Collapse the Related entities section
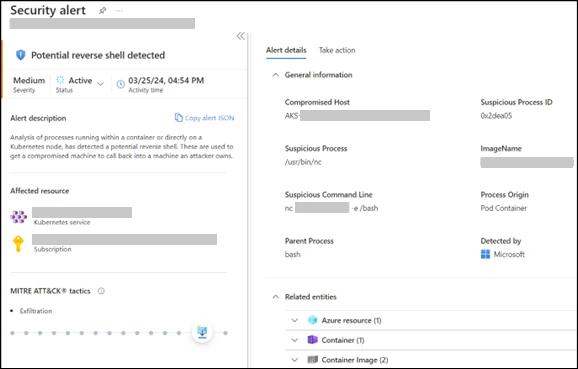This screenshot has height=369, width=578. [275, 297]
